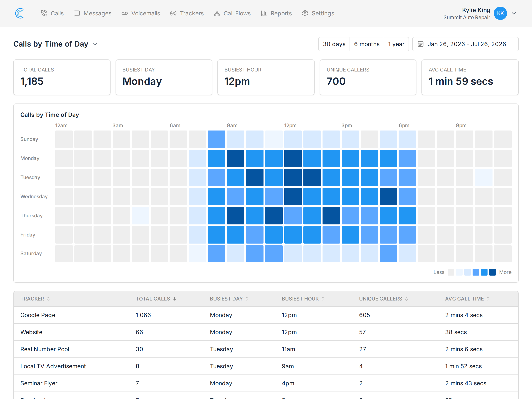This screenshot has width=532, height=399.
Task: Open the Jan 26 - Jul 26 date picker
Action: tap(465, 44)
